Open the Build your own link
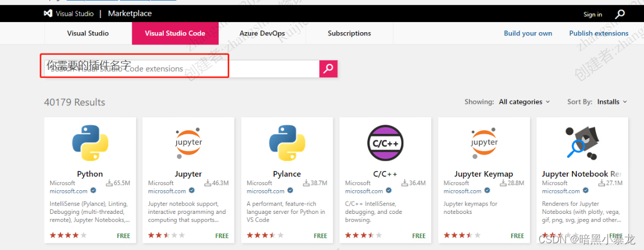644x250 pixels. (x=528, y=33)
